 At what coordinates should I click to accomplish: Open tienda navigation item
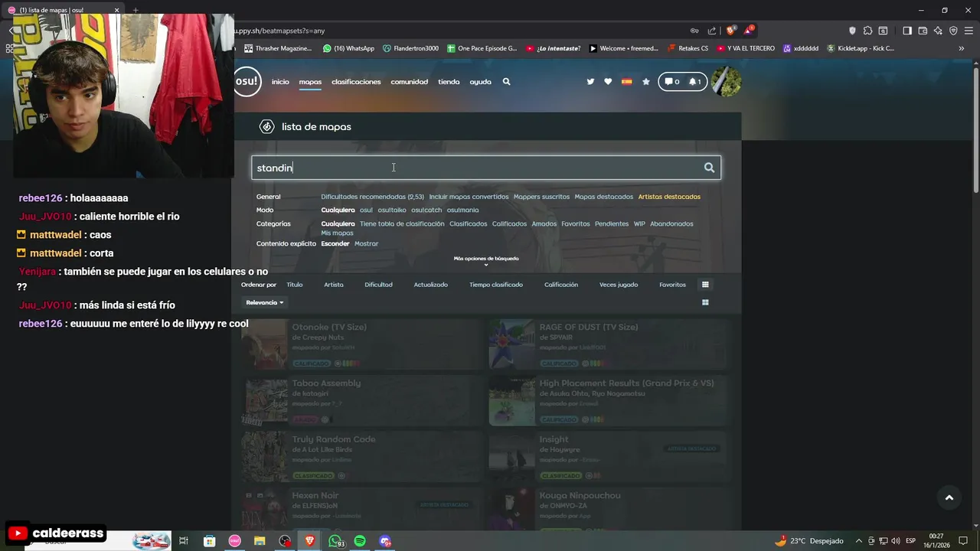pyautogui.click(x=449, y=82)
